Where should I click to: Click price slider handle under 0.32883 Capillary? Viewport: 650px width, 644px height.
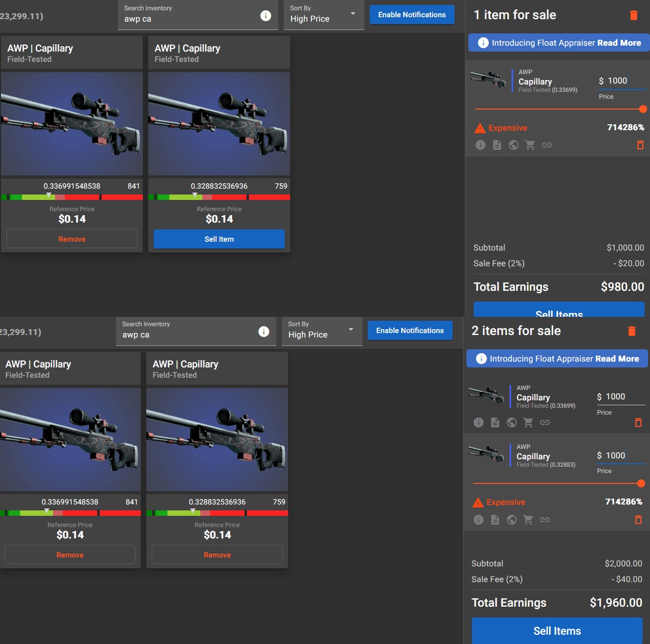tap(641, 483)
